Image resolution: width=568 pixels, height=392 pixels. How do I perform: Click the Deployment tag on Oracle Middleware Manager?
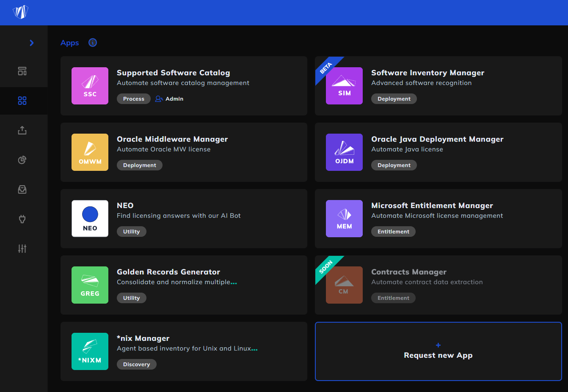click(140, 165)
